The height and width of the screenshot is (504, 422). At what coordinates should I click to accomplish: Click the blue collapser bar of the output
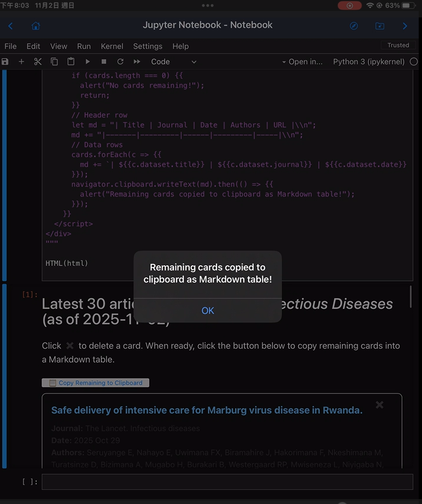click(x=4, y=376)
